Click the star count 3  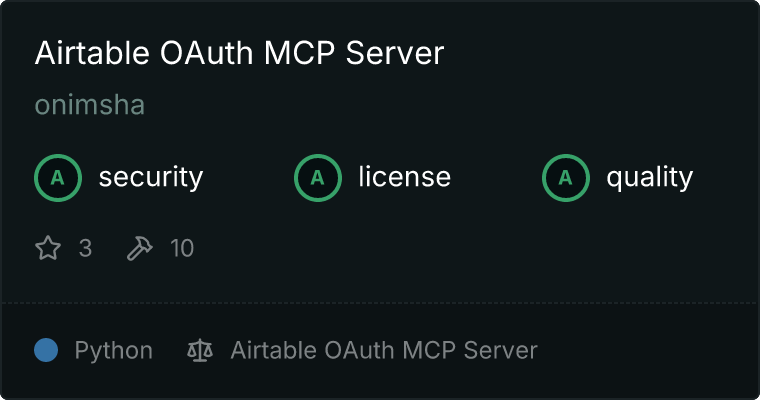tap(85, 248)
